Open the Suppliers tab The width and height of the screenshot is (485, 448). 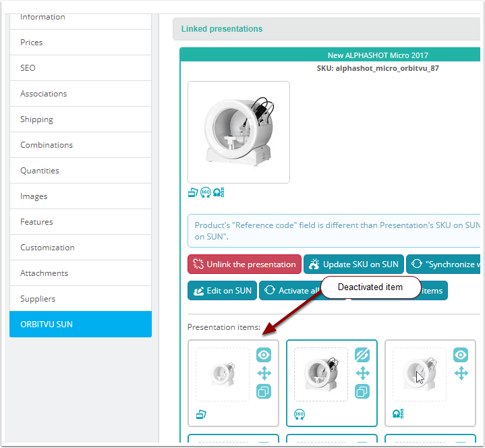tap(80, 299)
